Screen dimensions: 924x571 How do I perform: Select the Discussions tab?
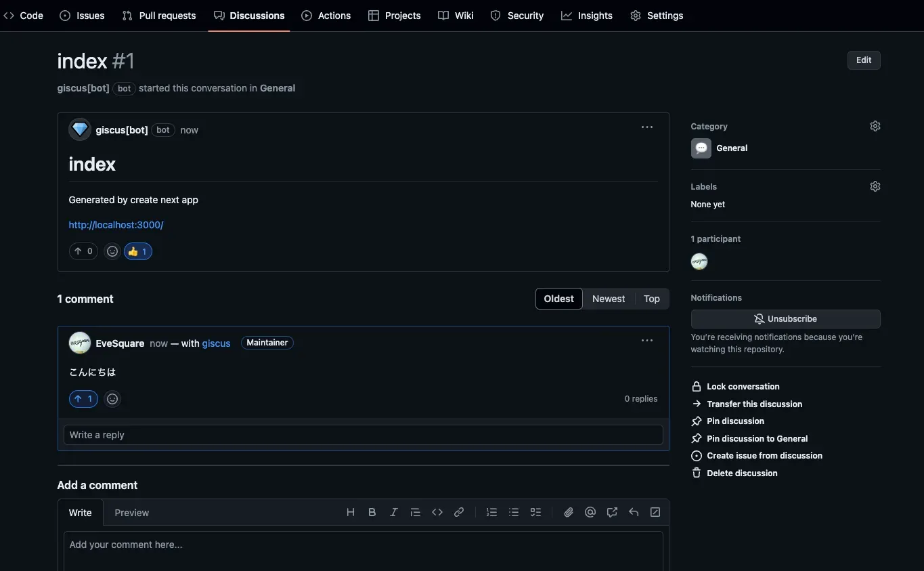(x=249, y=16)
